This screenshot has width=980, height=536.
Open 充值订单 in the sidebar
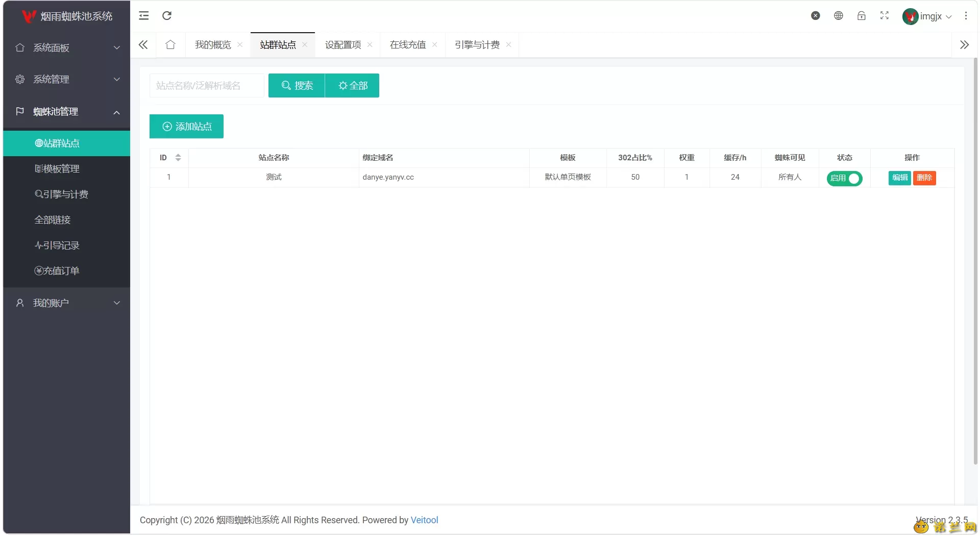pyautogui.click(x=67, y=271)
